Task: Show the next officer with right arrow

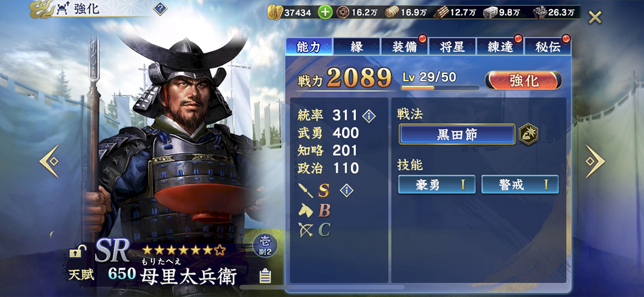Action: pyautogui.click(x=595, y=161)
